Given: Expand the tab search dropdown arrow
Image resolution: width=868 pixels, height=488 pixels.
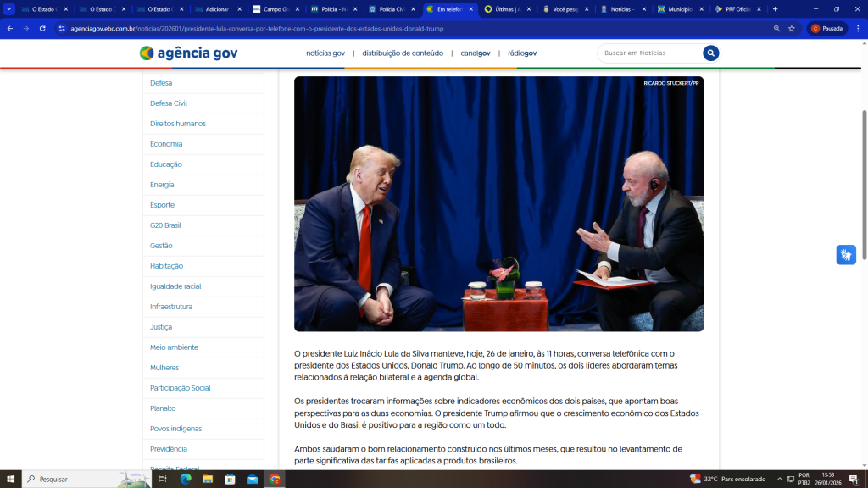Looking at the screenshot, I should 9,9.
